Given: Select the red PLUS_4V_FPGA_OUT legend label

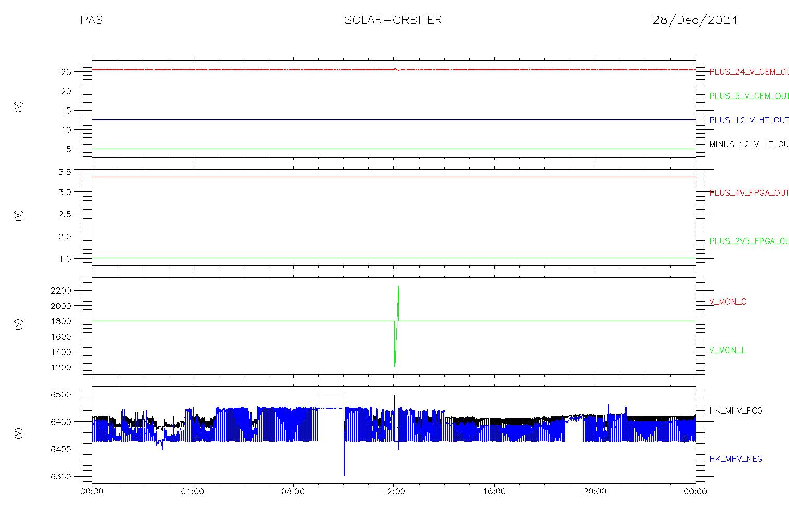Looking at the screenshot, I should pyautogui.click(x=749, y=193).
